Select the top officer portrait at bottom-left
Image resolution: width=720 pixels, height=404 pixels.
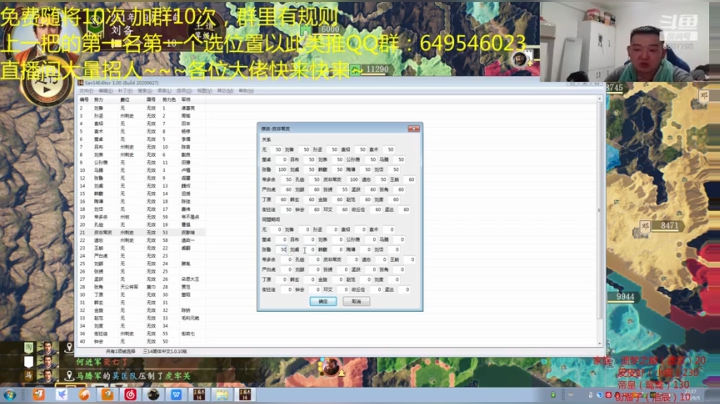click(47, 348)
